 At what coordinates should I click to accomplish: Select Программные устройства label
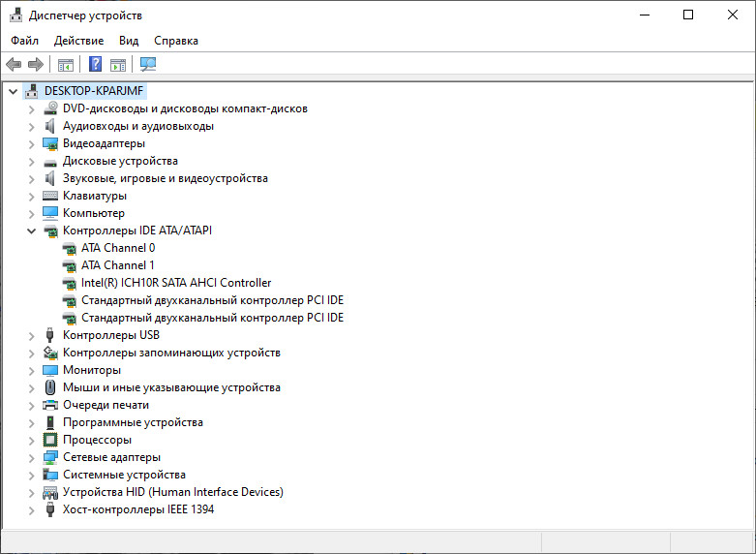tap(133, 422)
